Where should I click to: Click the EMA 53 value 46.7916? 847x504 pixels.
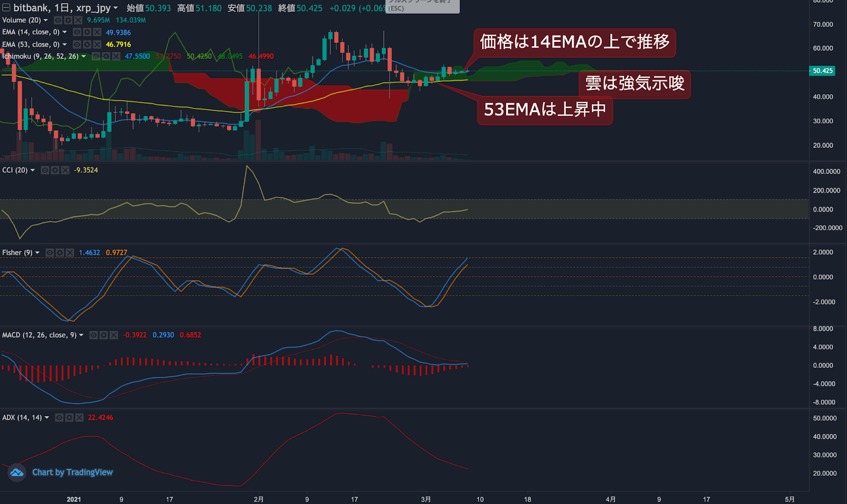coord(119,44)
